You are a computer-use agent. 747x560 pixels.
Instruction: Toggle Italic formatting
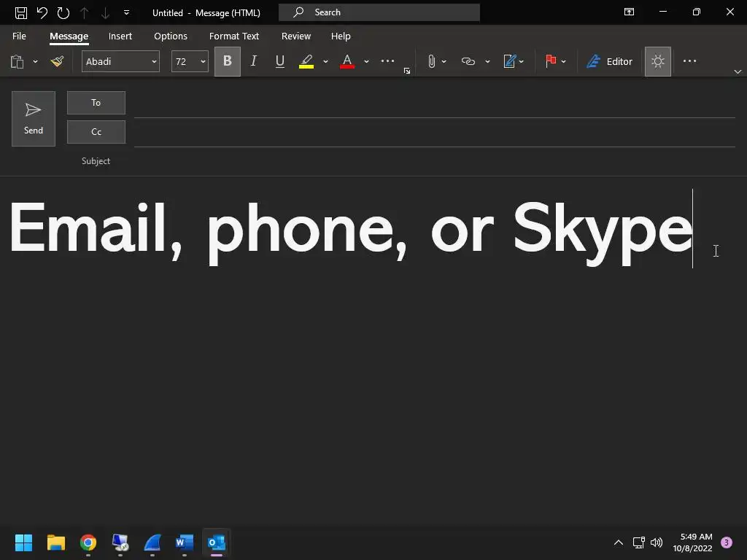[253, 61]
